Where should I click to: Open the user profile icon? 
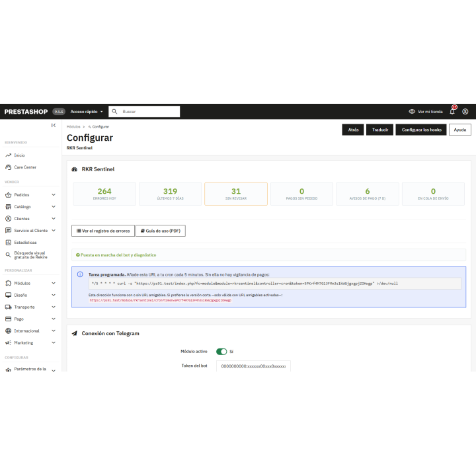click(465, 112)
